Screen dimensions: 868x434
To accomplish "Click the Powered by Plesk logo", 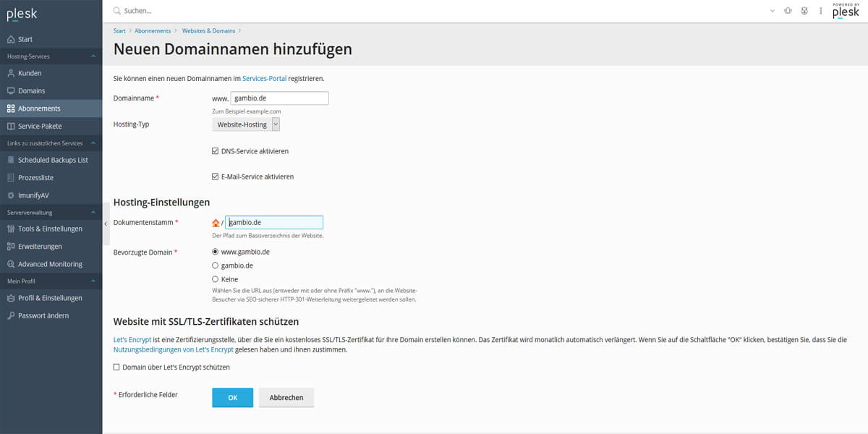I will pyautogui.click(x=846, y=10).
